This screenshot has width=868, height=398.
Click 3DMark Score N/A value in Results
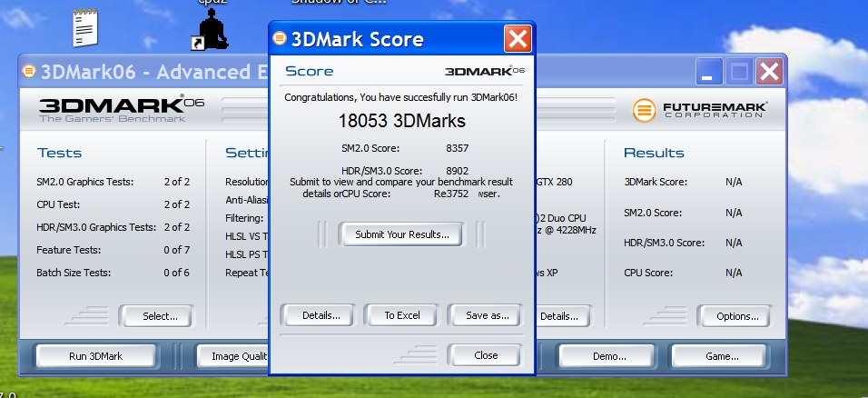coord(734,182)
